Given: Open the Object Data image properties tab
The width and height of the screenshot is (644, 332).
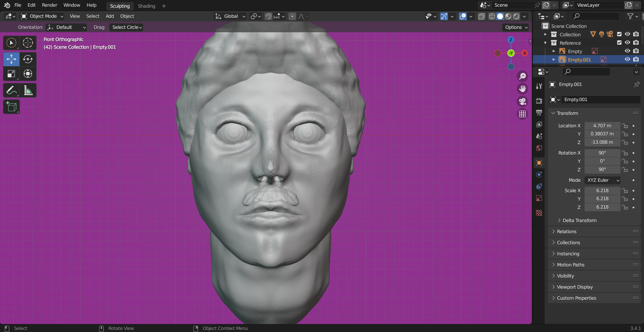Looking at the screenshot, I should point(539,198).
